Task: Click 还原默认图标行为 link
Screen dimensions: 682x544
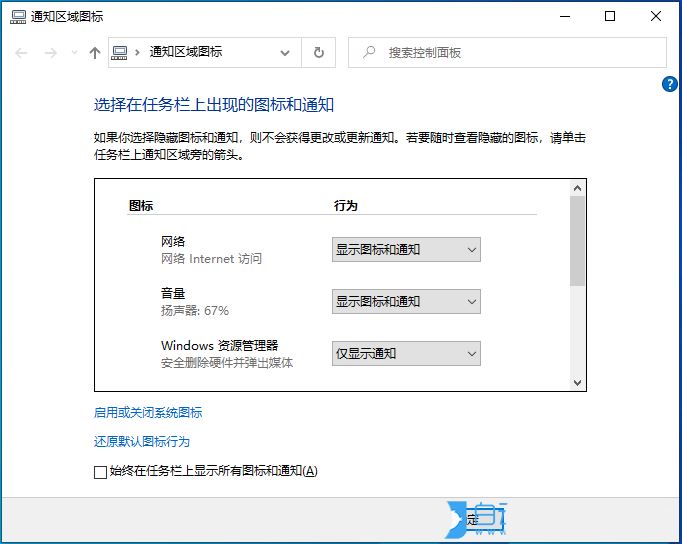Action: (x=142, y=442)
